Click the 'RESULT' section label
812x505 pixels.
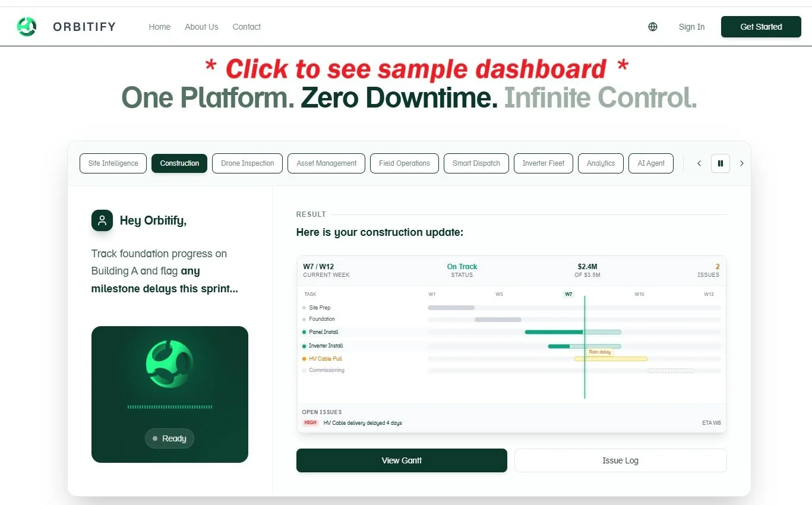[311, 214]
